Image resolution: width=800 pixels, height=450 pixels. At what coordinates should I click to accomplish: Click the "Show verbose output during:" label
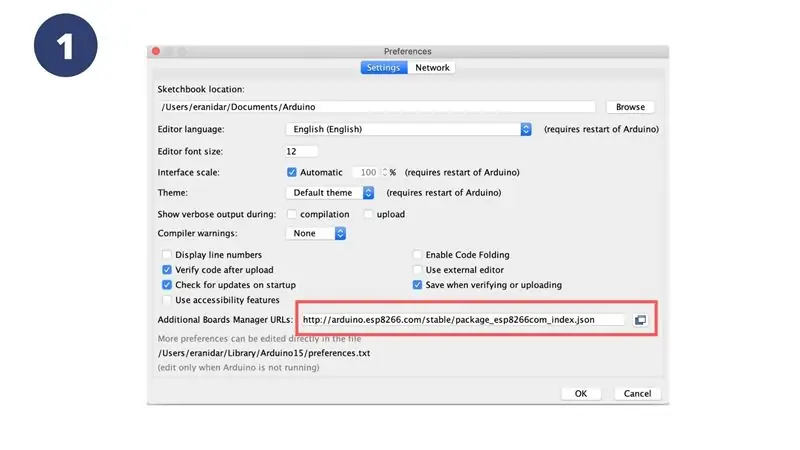[x=216, y=214]
